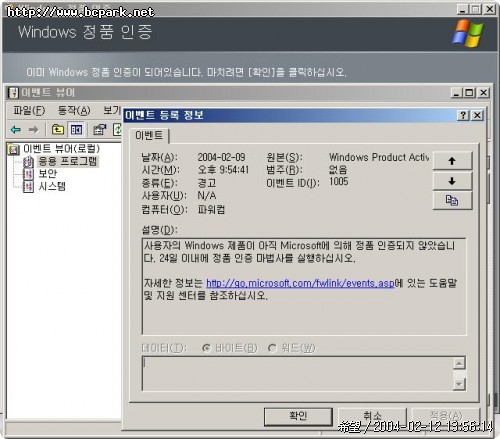Click inside the 데이터 text area
The image size is (500, 439).
coord(297,374)
